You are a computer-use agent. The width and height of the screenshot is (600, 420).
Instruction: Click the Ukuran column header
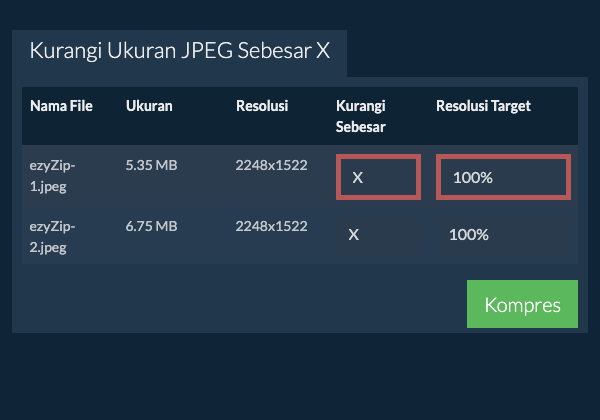point(149,106)
